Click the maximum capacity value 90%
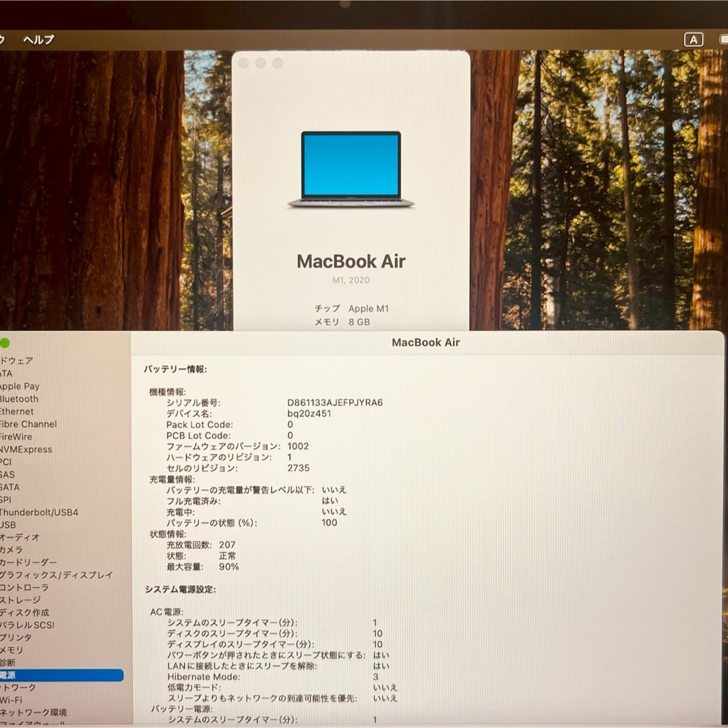Image resolution: width=728 pixels, height=728 pixels. pos(229,566)
